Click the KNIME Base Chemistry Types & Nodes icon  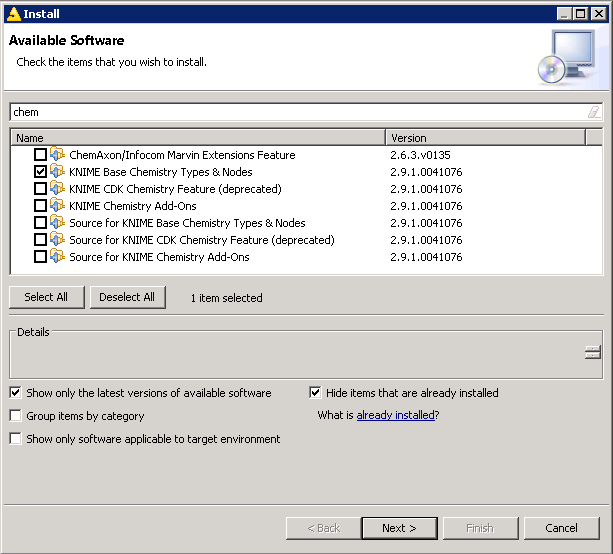[x=57, y=172]
